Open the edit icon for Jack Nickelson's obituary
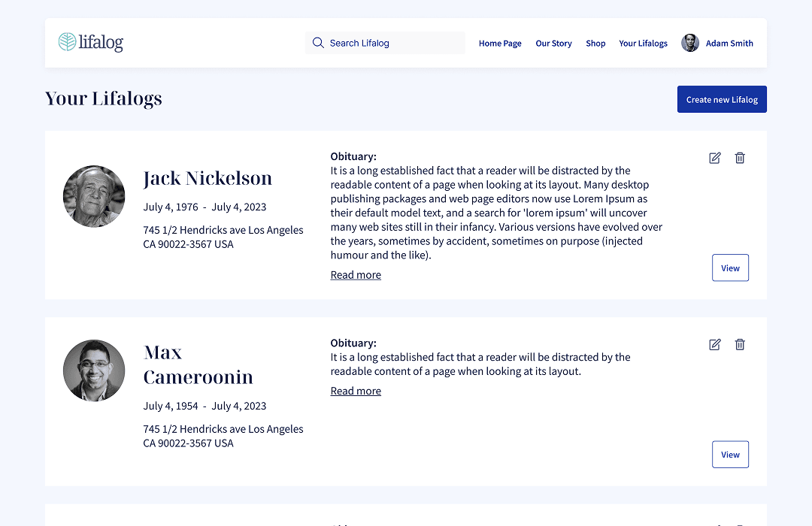This screenshot has width=812, height=526. (714, 158)
